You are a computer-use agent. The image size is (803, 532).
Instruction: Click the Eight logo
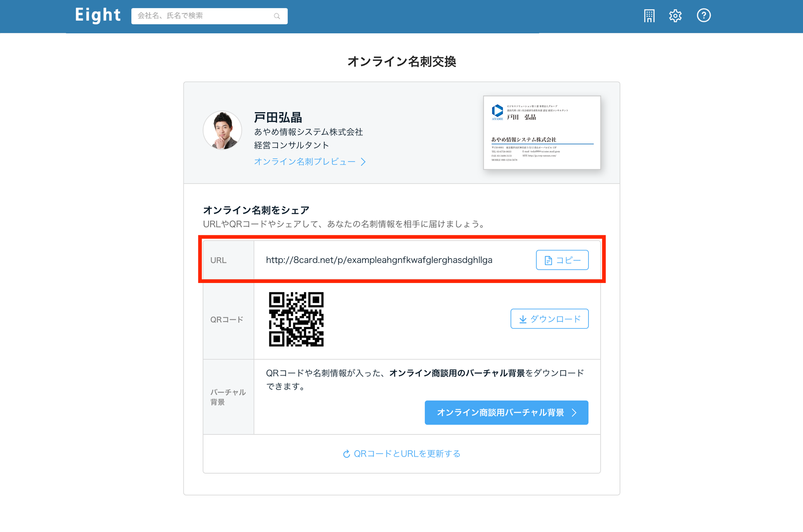[x=98, y=15]
